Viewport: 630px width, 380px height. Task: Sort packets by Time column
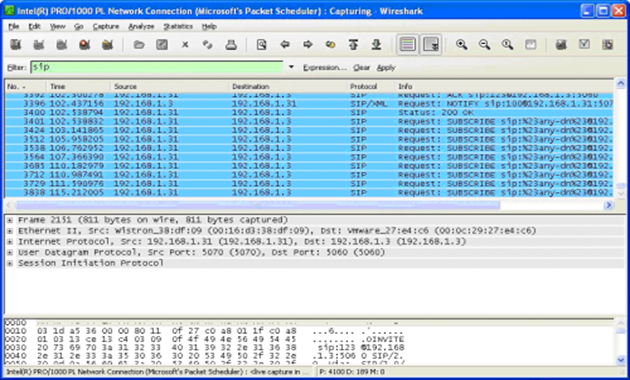point(78,86)
